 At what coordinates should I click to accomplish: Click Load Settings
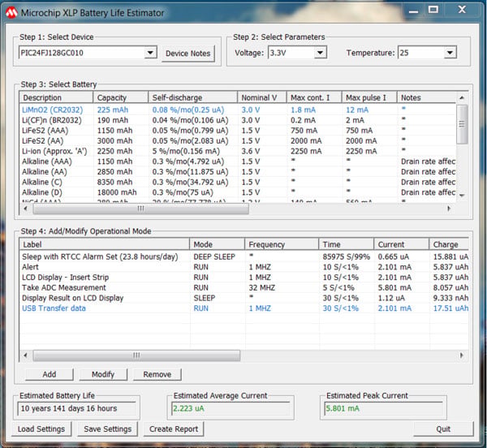[41, 429]
